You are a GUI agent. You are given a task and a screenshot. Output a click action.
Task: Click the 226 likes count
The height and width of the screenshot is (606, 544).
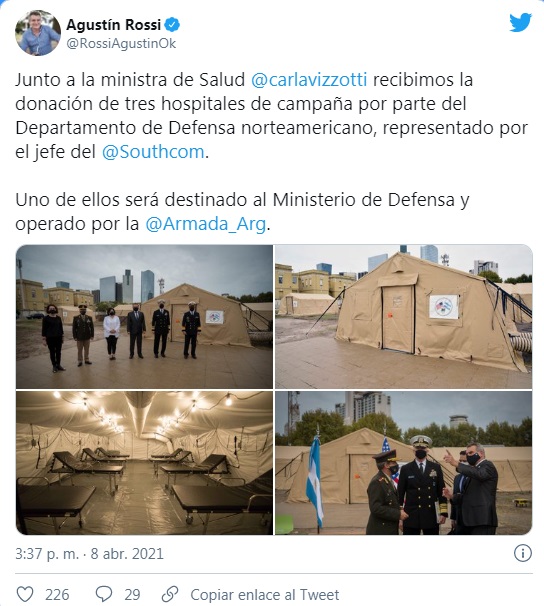click(57, 594)
